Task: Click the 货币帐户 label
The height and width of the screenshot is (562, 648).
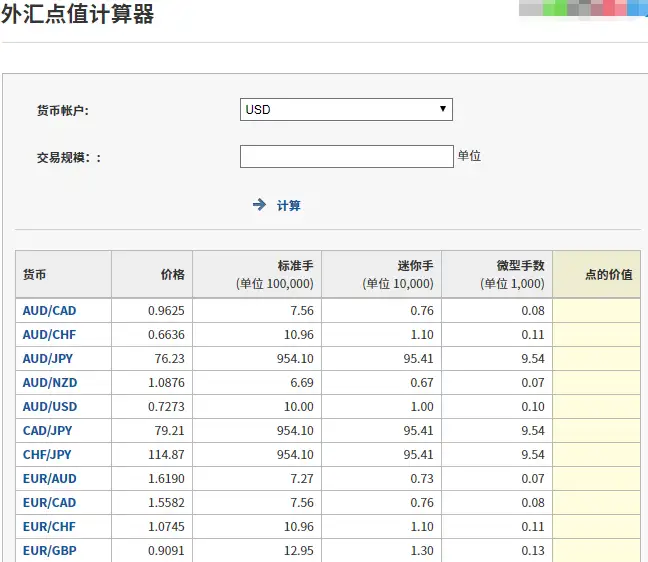Action: (x=62, y=111)
